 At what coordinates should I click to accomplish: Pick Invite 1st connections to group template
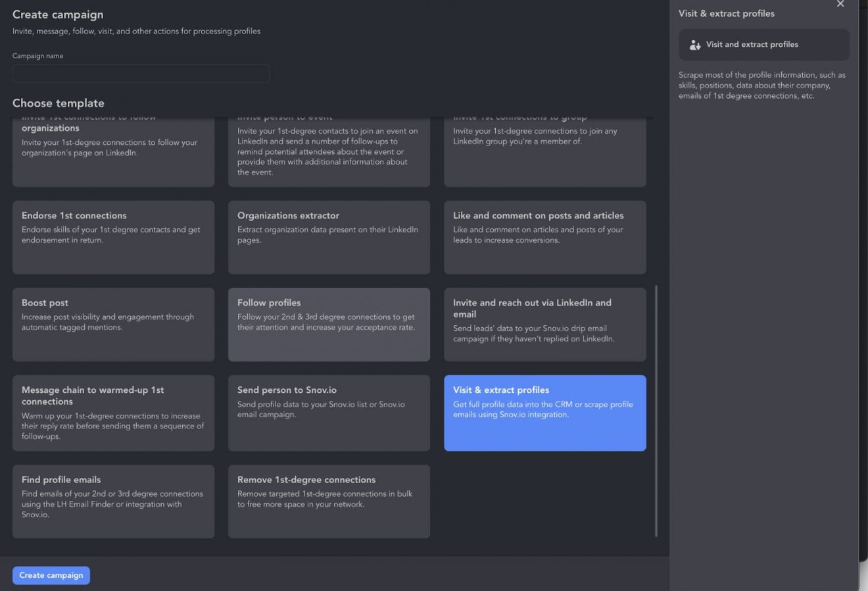544,151
